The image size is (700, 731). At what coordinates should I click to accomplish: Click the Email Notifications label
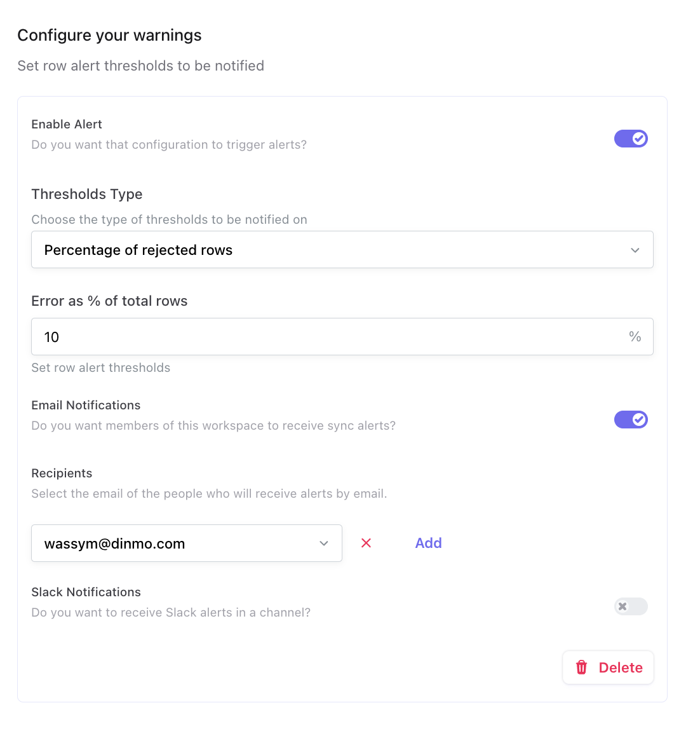(x=86, y=406)
